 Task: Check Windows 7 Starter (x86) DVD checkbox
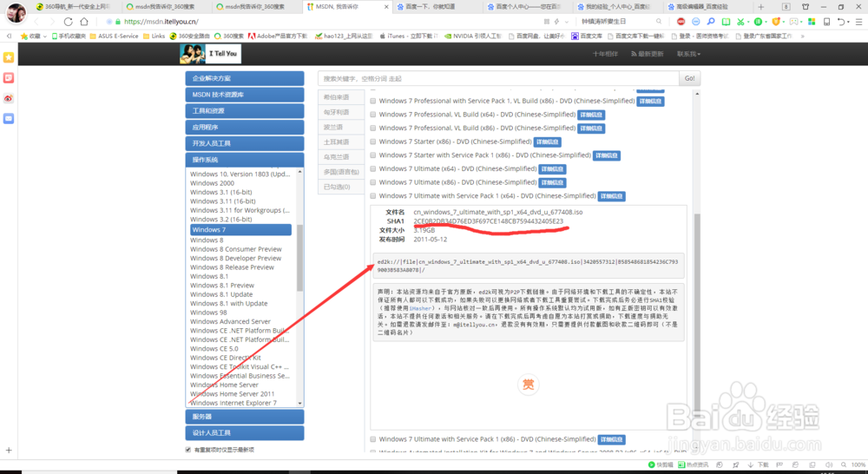(x=373, y=142)
